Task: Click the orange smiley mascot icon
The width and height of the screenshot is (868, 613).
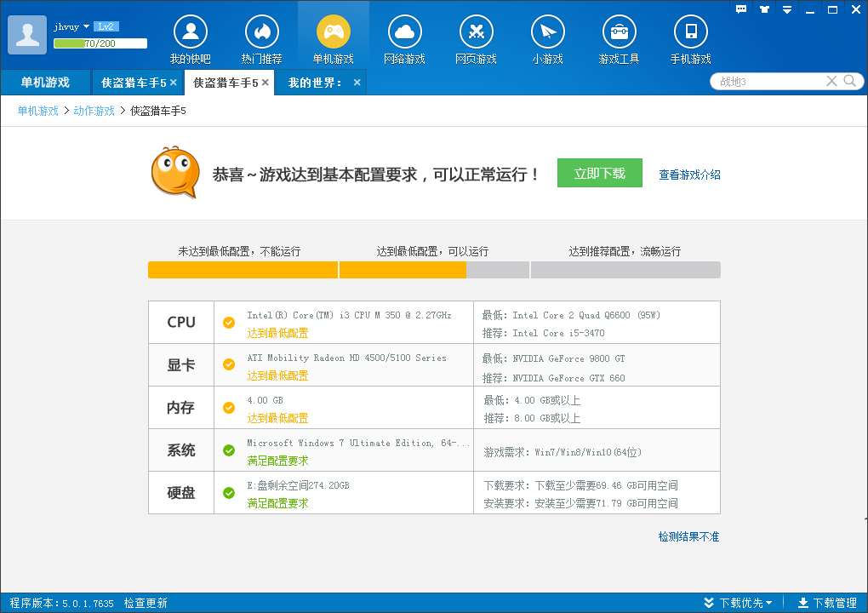Action: [175, 172]
